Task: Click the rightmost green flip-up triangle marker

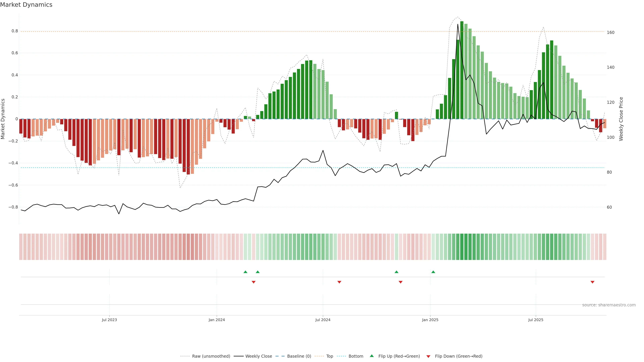Action: pyautogui.click(x=433, y=272)
